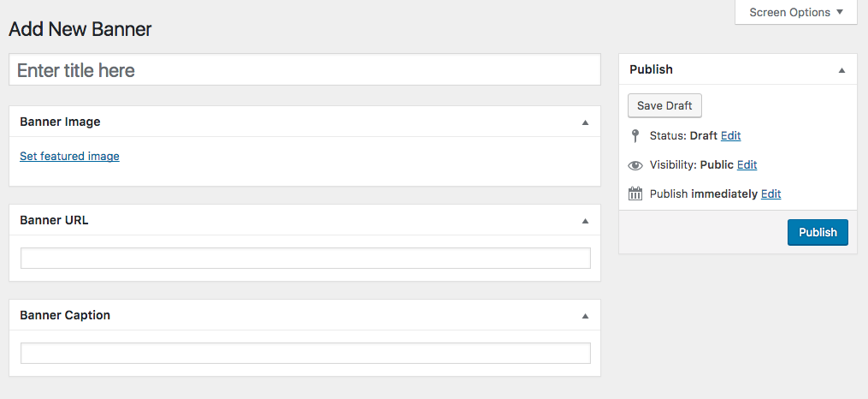Screen dimensions: 868x399
Task: Click into the Banner Caption text field
Action: point(305,353)
